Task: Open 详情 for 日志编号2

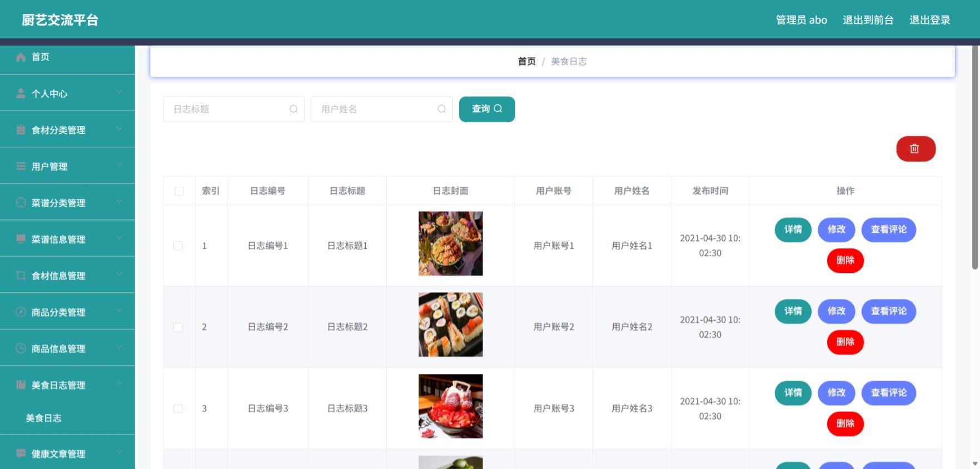Action: 793,311
